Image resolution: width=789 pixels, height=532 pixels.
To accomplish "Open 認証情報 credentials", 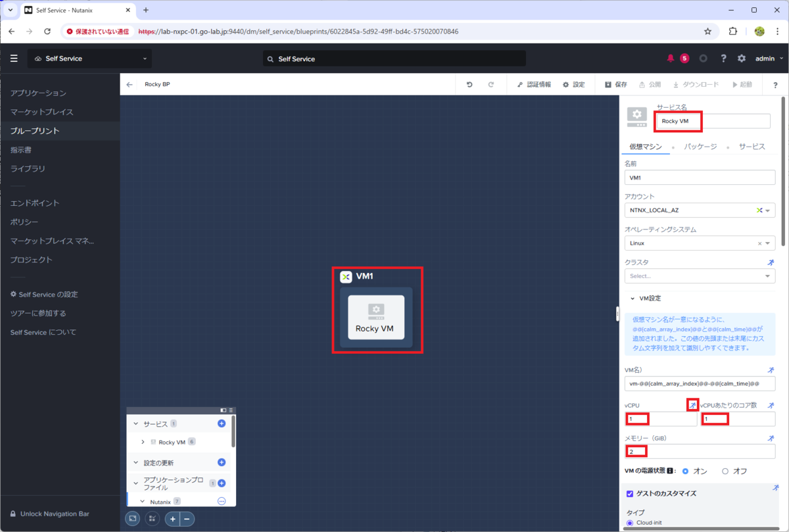I will coord(533,84).
